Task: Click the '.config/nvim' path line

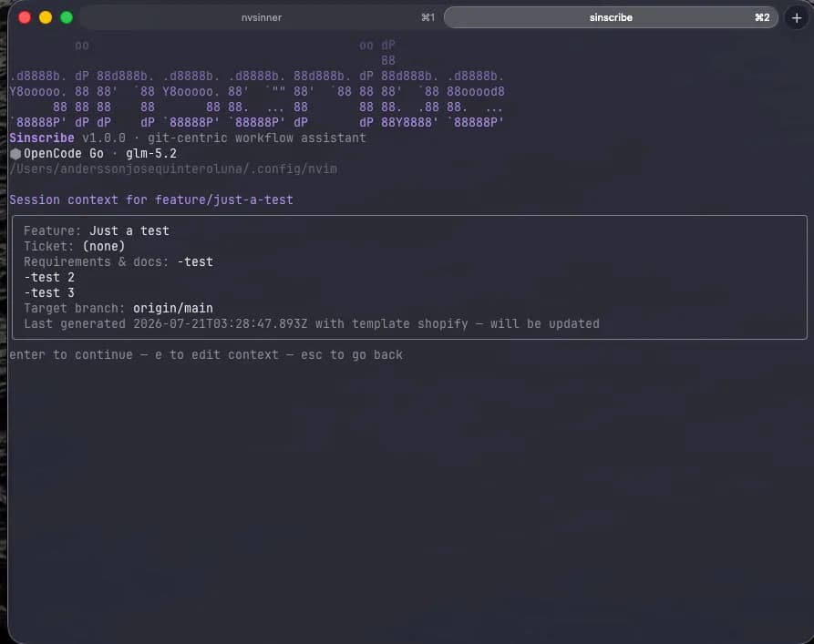Action: (x=173, y=169)
